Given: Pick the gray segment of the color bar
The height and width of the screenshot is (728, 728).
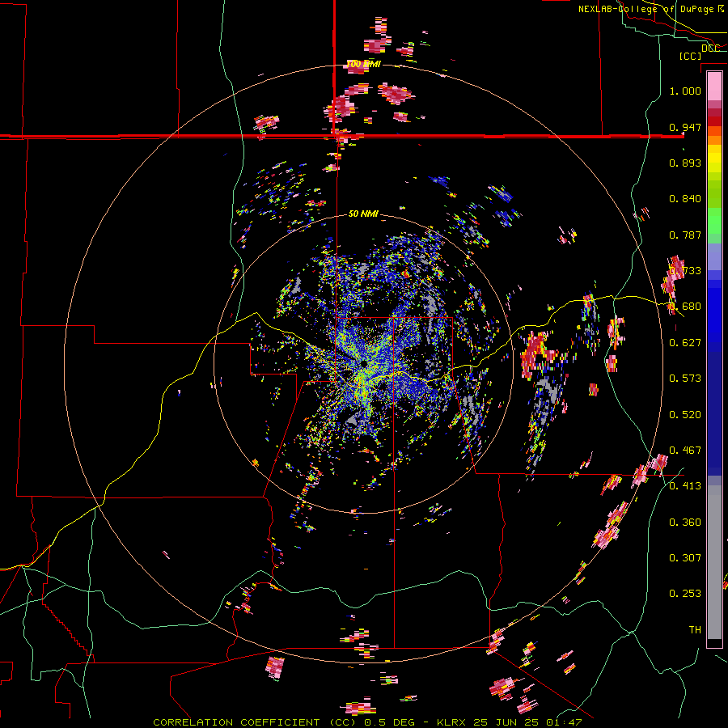Looking at the screenshot, I should pyautogui.click(x=714, y=562).
